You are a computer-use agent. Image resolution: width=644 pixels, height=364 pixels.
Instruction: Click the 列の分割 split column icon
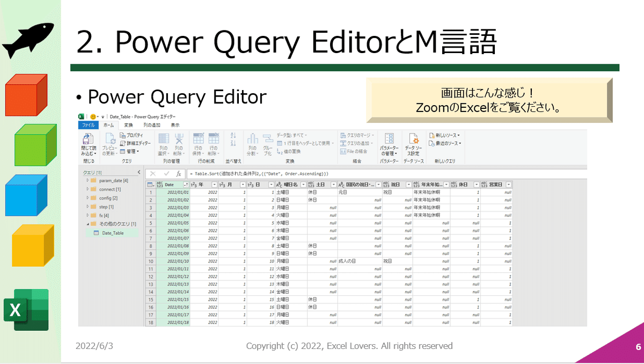[252, 139]
